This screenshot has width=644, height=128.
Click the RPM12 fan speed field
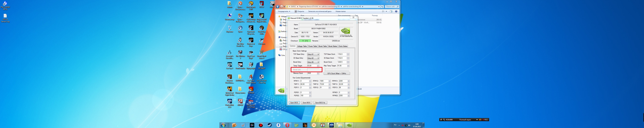(x=324, y=81)
